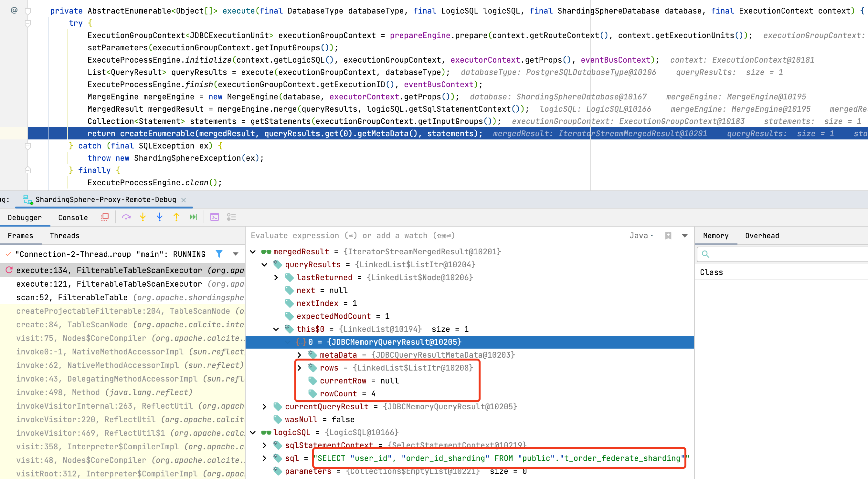Switch to the Console tab
Image resolution: width=868 pixels, height=479 pixels.
pyautogui.click(x=73, y=218)
